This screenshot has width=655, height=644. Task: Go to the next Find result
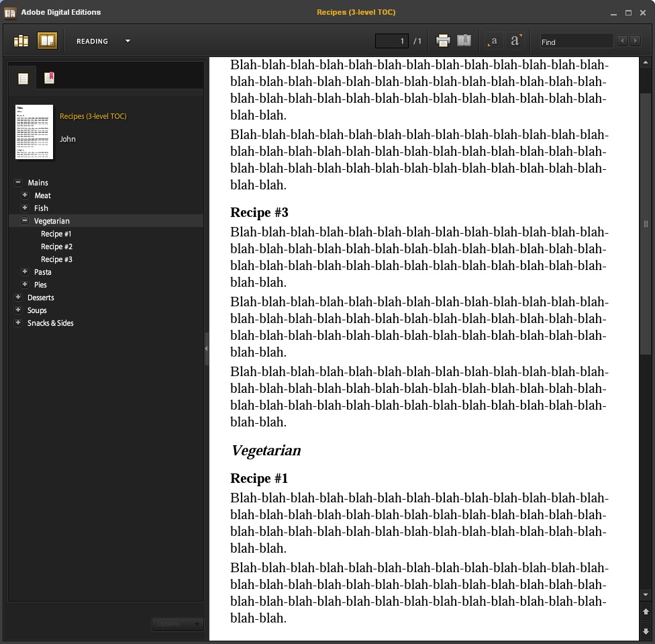(635, 41)
